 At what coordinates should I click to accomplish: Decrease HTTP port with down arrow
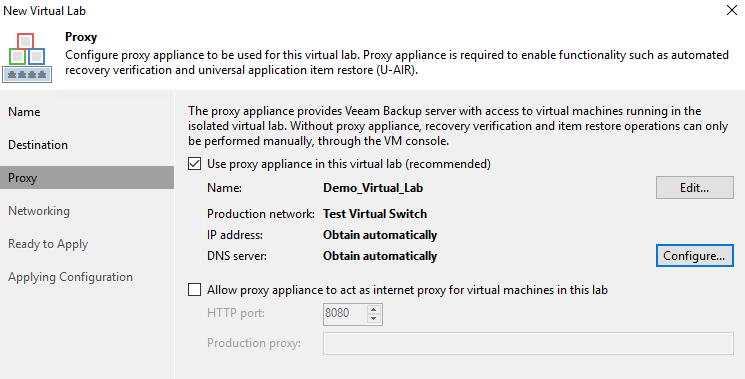pos(374,319)
